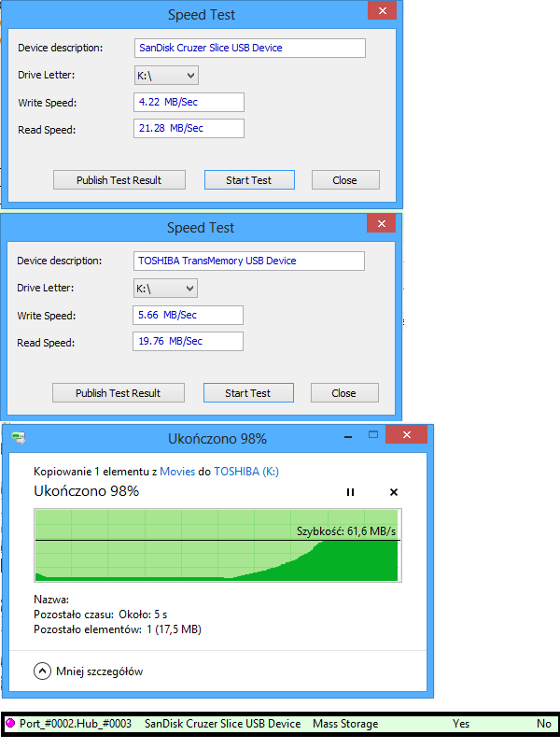Viewport: 560px width, 749px height.
Task: Click Pozostało elementów: 1 (17,5 MB) text
Action: [118, 629]
